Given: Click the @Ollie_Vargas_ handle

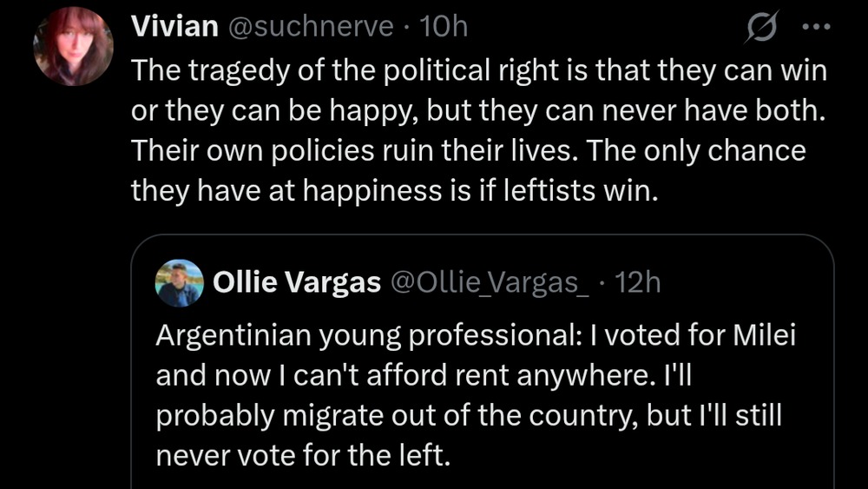Looking at the screenshot, I should pyautogui.click(x=491, y=282).
